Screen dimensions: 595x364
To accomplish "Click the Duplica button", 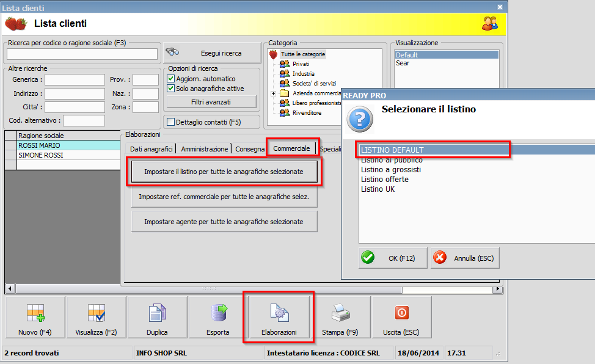I will [x=157, y=318].
